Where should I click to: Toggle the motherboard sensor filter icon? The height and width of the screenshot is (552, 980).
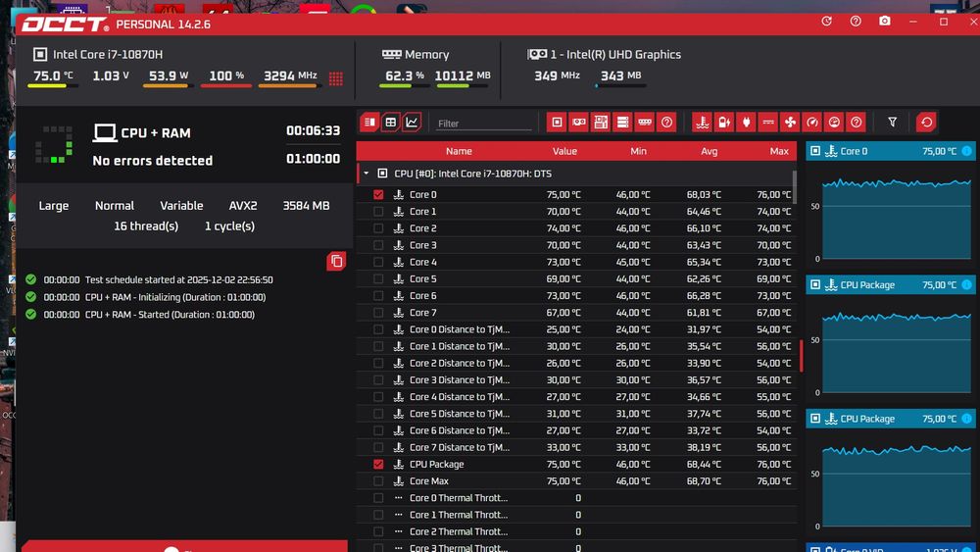click(601, 123)
